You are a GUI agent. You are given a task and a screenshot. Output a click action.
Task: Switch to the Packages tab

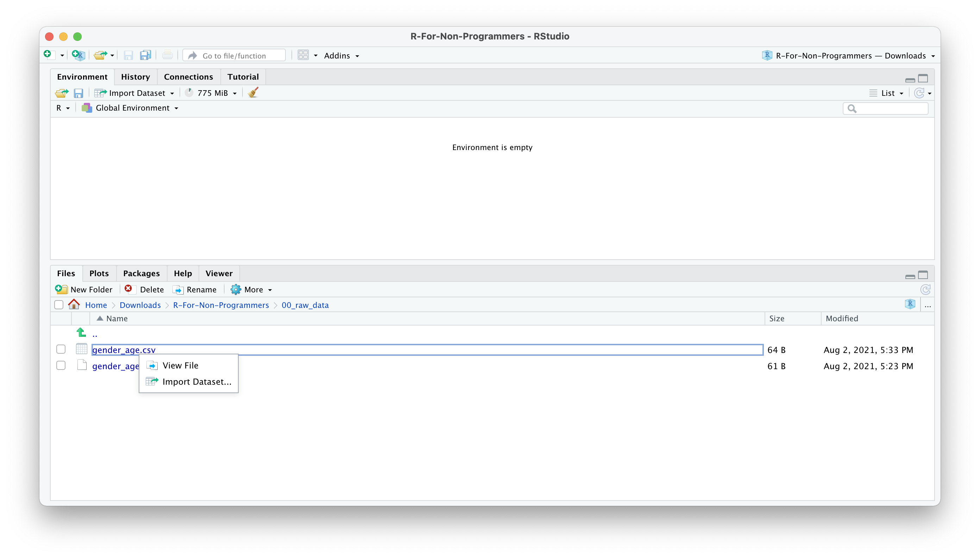coord(141,273)
